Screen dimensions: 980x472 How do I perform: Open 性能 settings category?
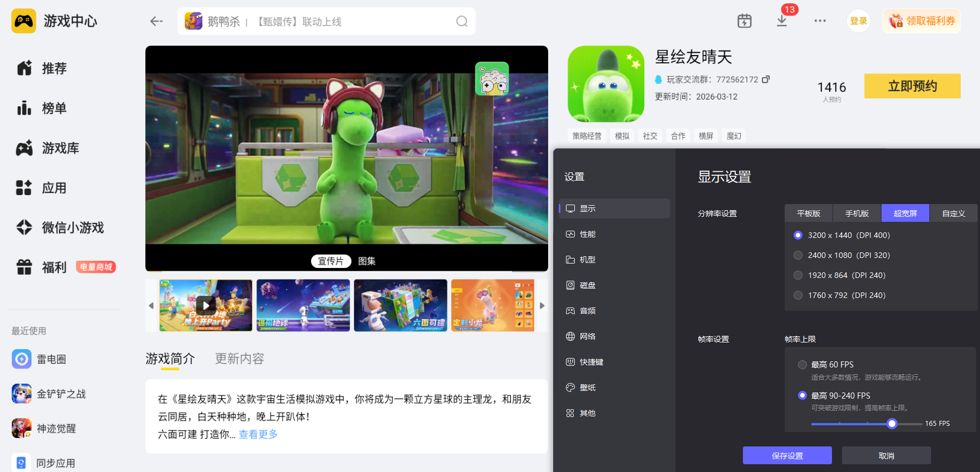[x=614, y=234]
